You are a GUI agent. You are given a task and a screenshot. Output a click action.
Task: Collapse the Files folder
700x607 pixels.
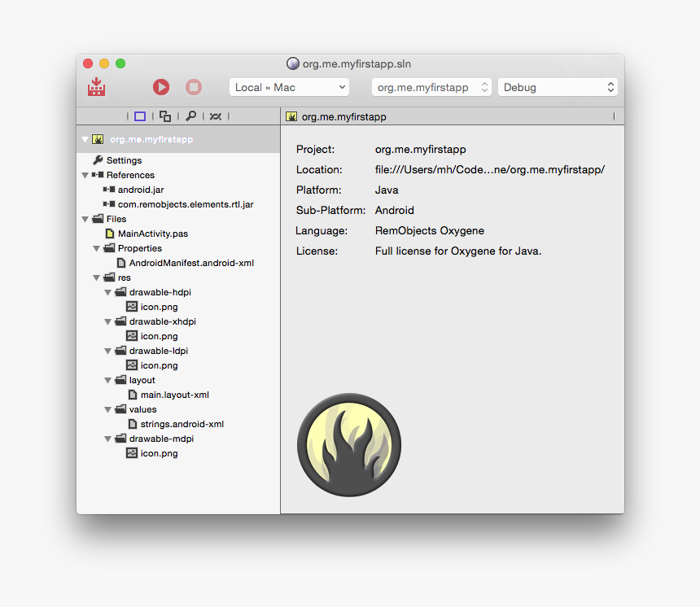85,219
